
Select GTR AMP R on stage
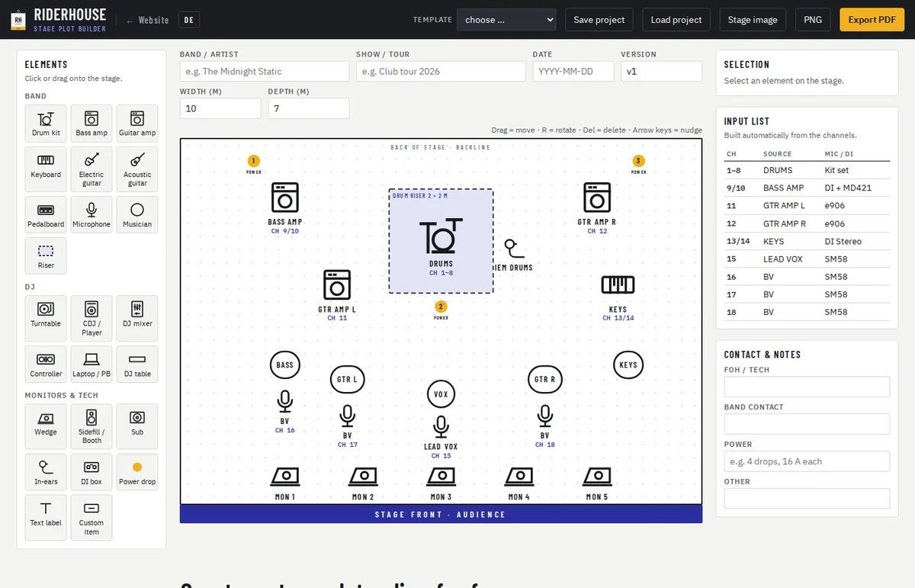tap(597, 197)
